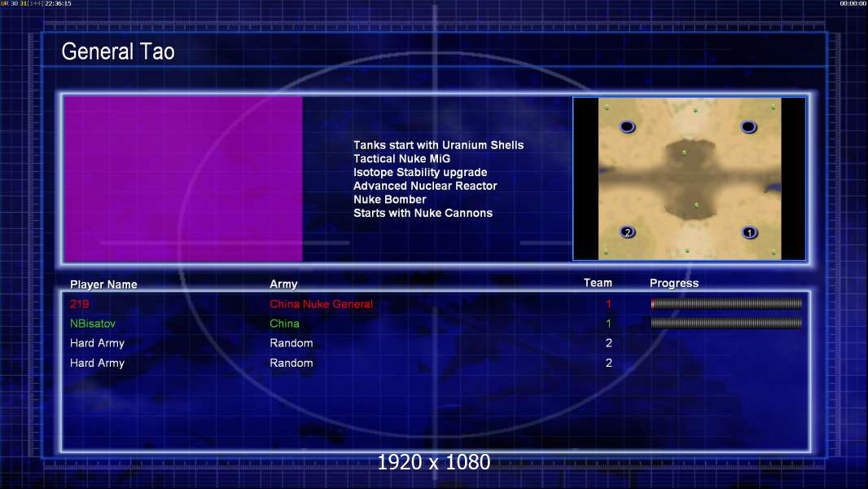868x489 pixels.
Task: Click the purple general portrait image
Action: pyautogui.click(x=183, y=178)
